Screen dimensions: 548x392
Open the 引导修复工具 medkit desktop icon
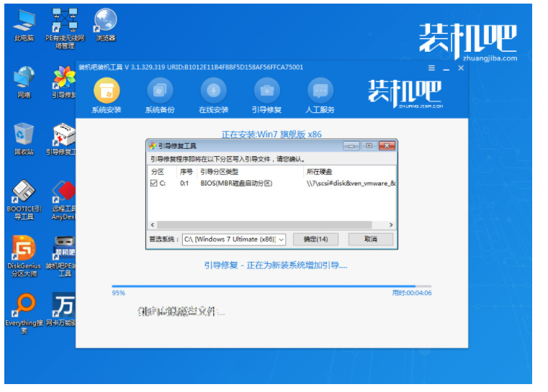click(x=61, y=139)
